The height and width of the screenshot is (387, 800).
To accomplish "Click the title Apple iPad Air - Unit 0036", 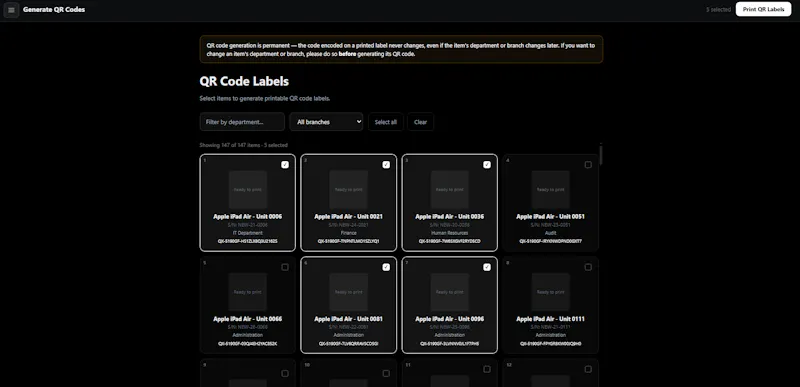I will point(449,217).
